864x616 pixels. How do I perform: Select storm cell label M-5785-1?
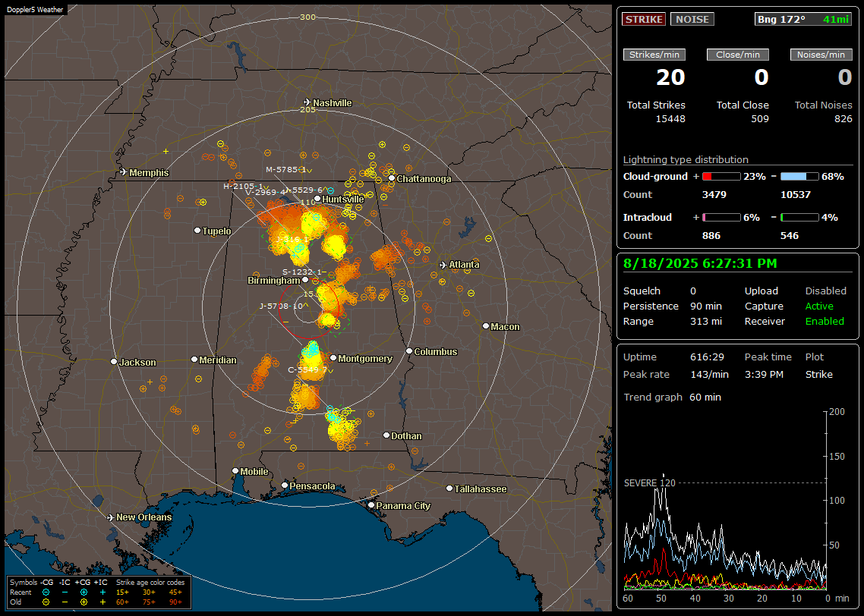(x=285, y=169)
